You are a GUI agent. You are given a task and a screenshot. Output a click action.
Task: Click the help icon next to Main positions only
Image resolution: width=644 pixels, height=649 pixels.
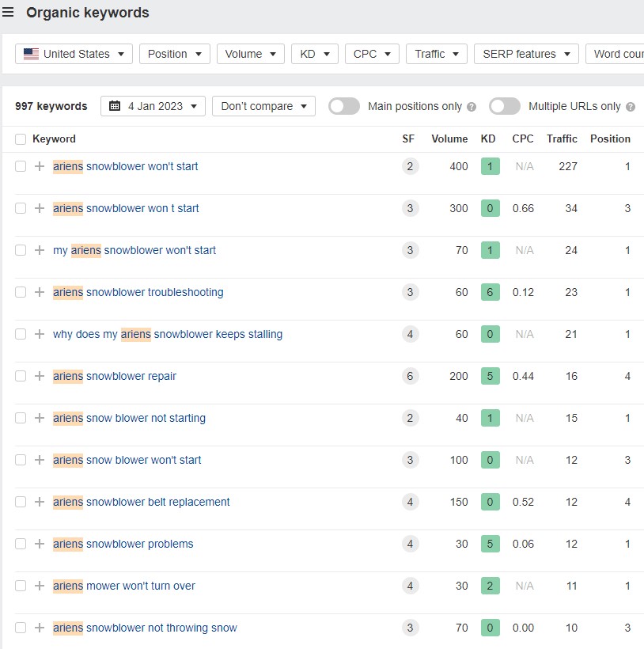pyautogui.click(x=471, y=107)
